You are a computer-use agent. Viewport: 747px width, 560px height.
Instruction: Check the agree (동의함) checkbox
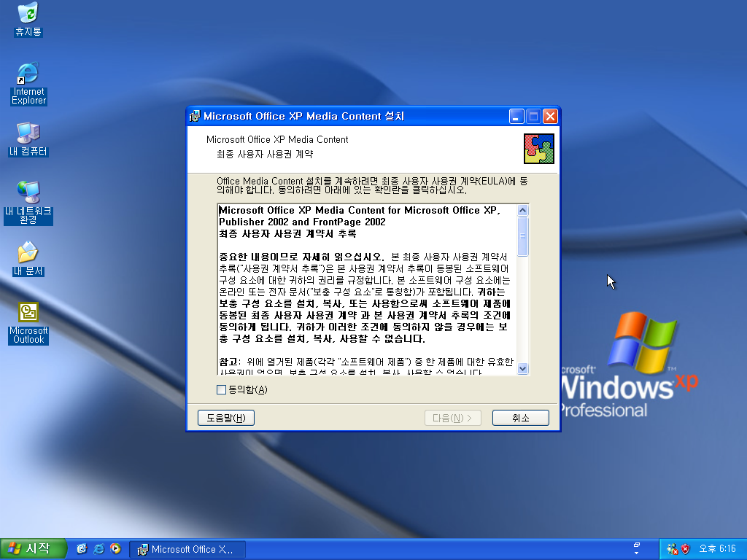coord(221,389)
